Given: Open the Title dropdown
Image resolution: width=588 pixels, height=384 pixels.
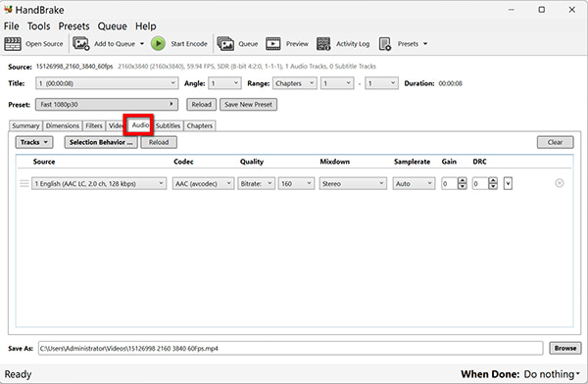Looking at the screenshot, I should click(x=107, y=83).
